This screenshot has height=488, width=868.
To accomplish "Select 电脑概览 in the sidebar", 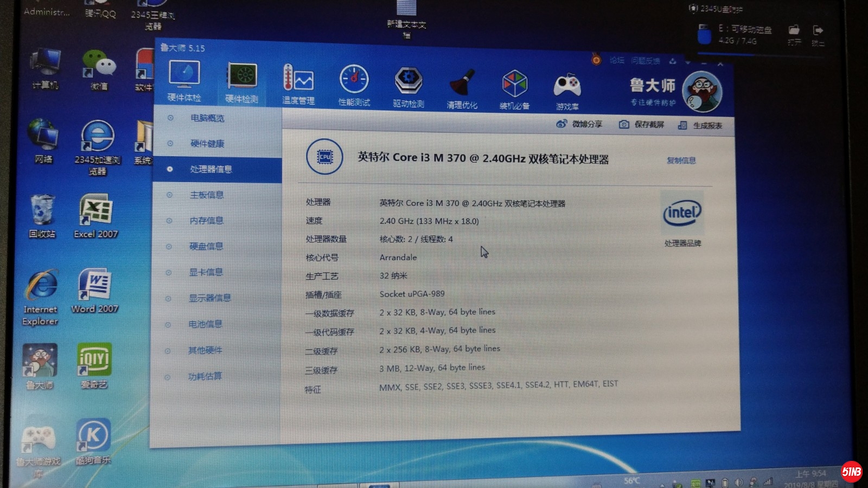I will [x=207, y=118].
